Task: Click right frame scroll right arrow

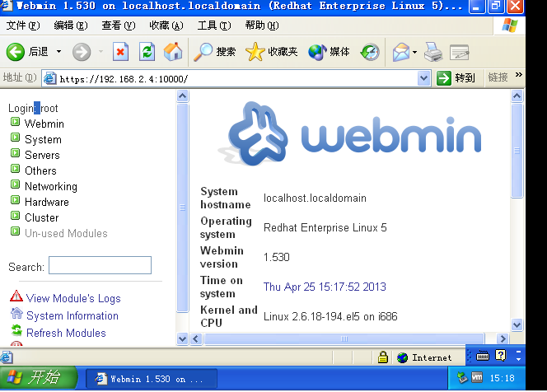Action: click(503, 338)
